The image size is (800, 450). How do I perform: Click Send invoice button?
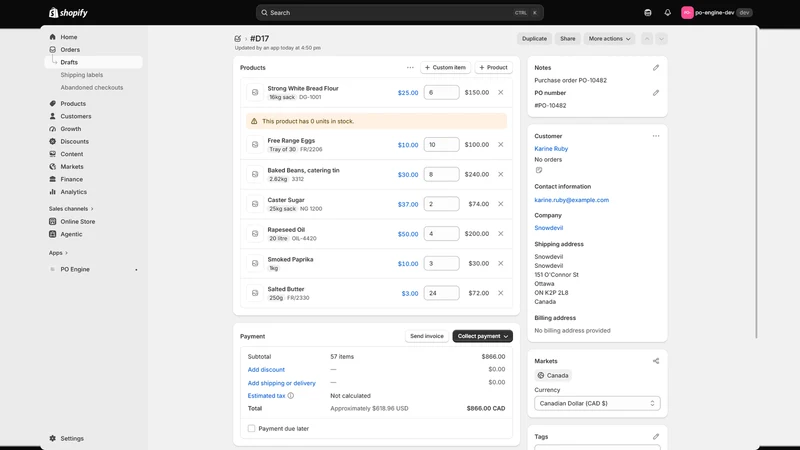pos(427,336)
